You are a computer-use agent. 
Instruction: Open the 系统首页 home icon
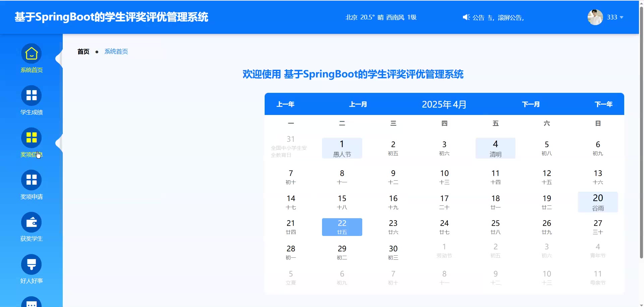tap(32, 54)
